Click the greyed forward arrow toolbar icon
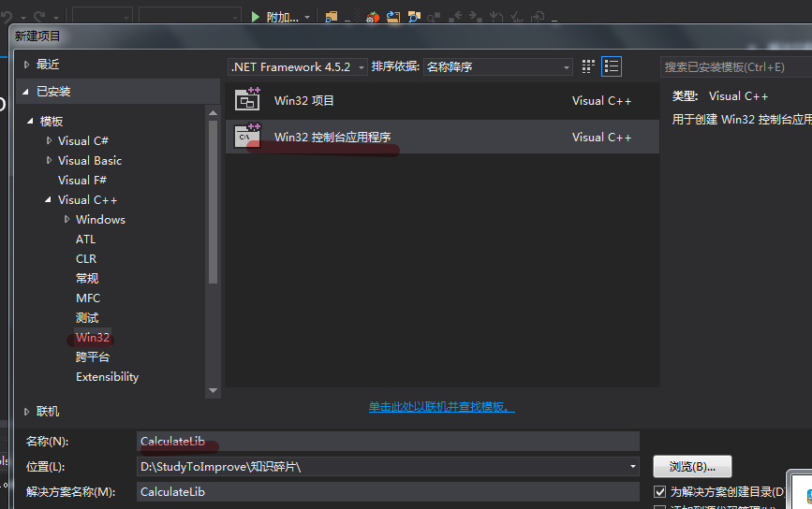 476,18
